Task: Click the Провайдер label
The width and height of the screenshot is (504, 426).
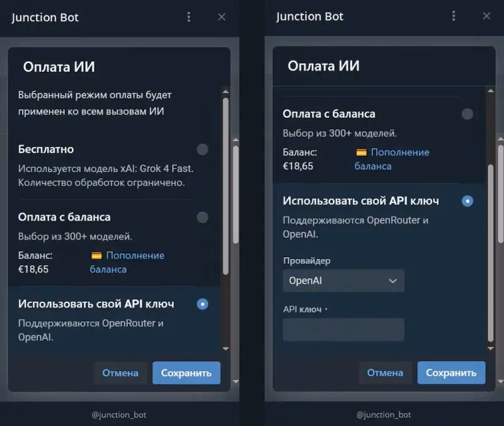Action: point(307,261)
